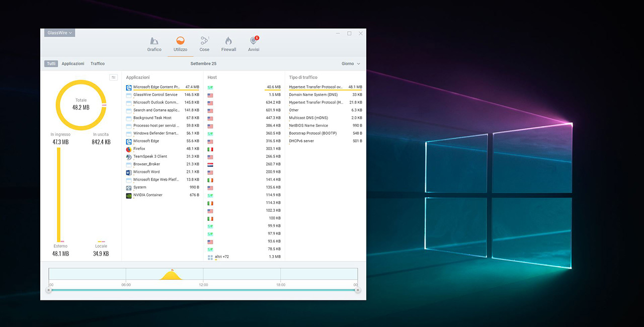
Task: Click the right timeline range handle
Action: (358, 290)
